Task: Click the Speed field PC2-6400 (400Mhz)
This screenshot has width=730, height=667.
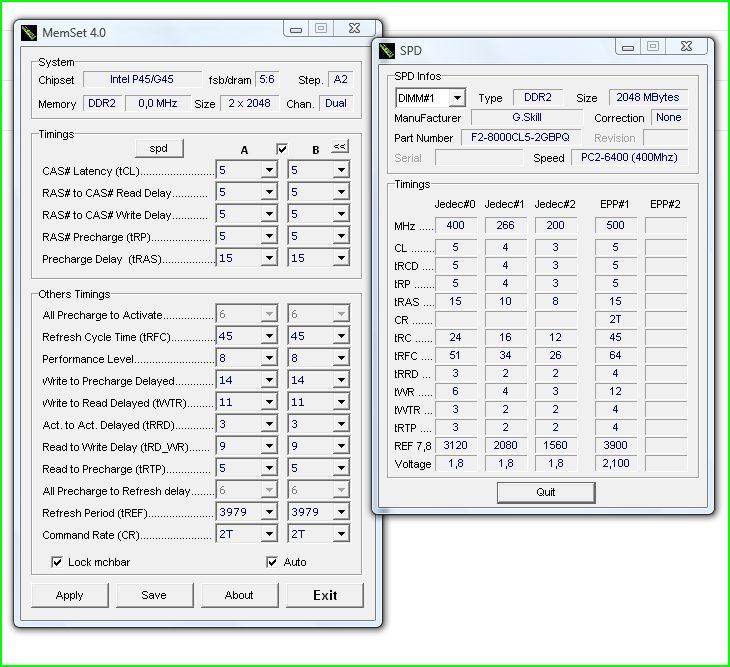Action: tap(629, 157)
